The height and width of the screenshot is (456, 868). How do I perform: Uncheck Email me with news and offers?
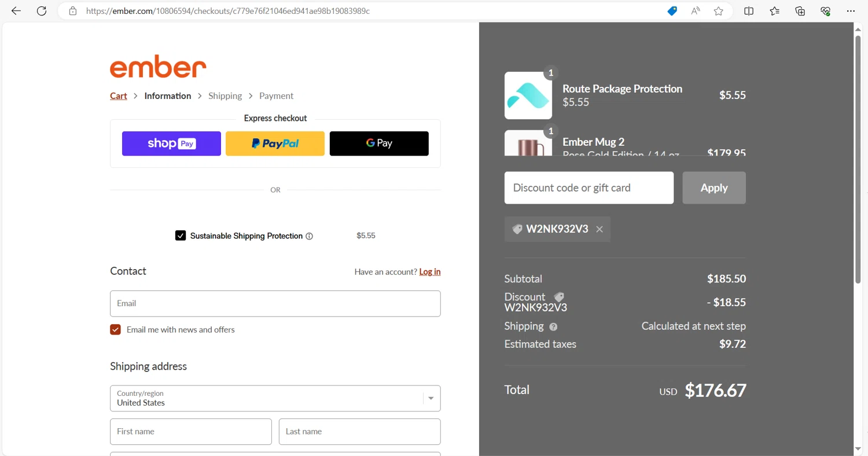pos(115,329)
